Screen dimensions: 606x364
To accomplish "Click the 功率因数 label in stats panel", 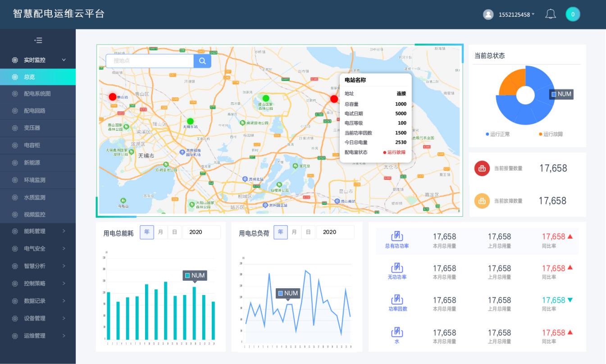I will click(398, 309).
